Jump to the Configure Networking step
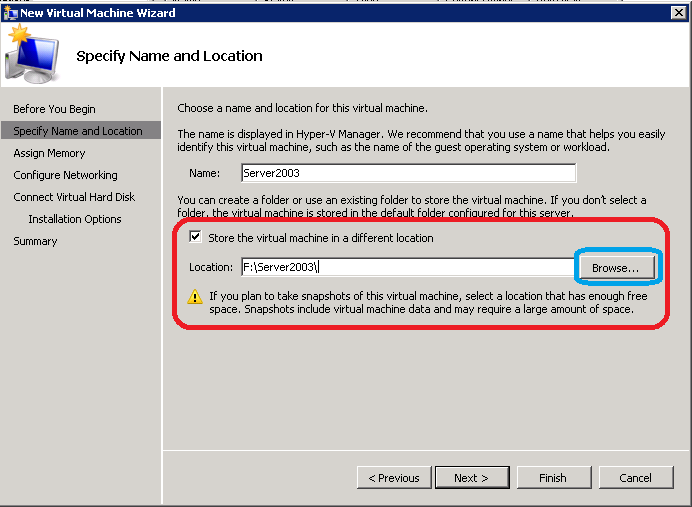692x507 pixels. tap(65, 175)
